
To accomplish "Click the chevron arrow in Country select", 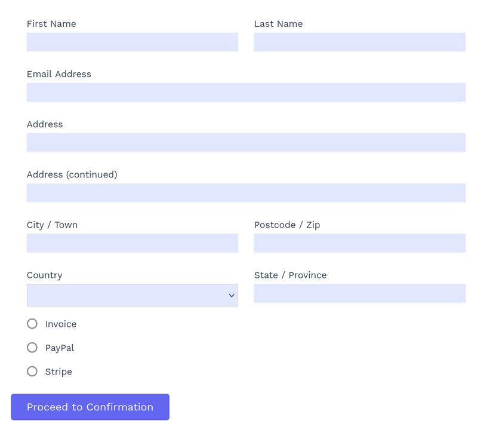I will click(232, 296).
